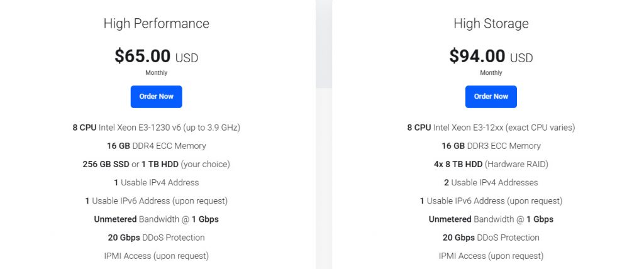Select the High Storage plan title
644x269 pixels.
tap(491, 24)
